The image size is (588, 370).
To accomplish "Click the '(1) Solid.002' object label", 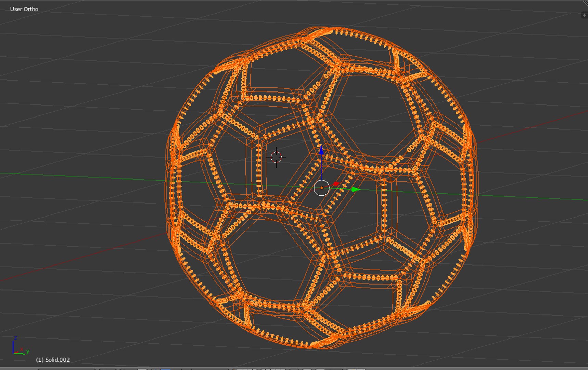I will [53, 360].
